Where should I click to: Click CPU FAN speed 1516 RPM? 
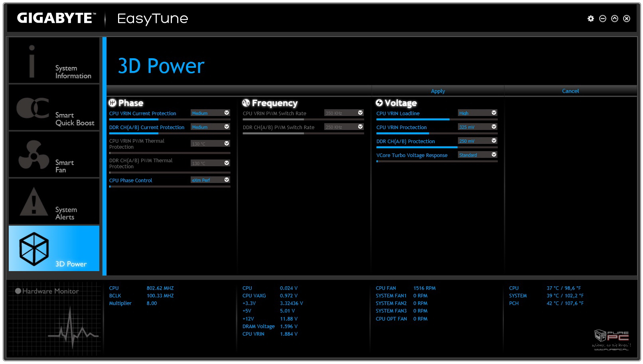(424, 288)
